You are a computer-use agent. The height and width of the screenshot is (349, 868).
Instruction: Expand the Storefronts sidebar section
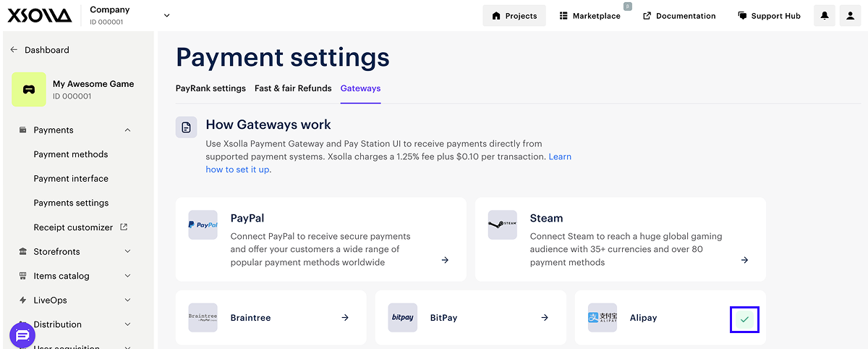point(127,252)
